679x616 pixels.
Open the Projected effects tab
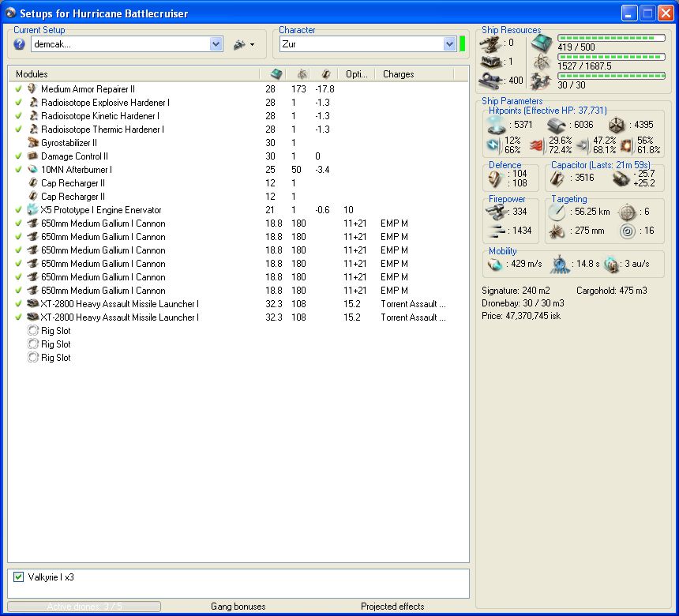click(392, 607)
